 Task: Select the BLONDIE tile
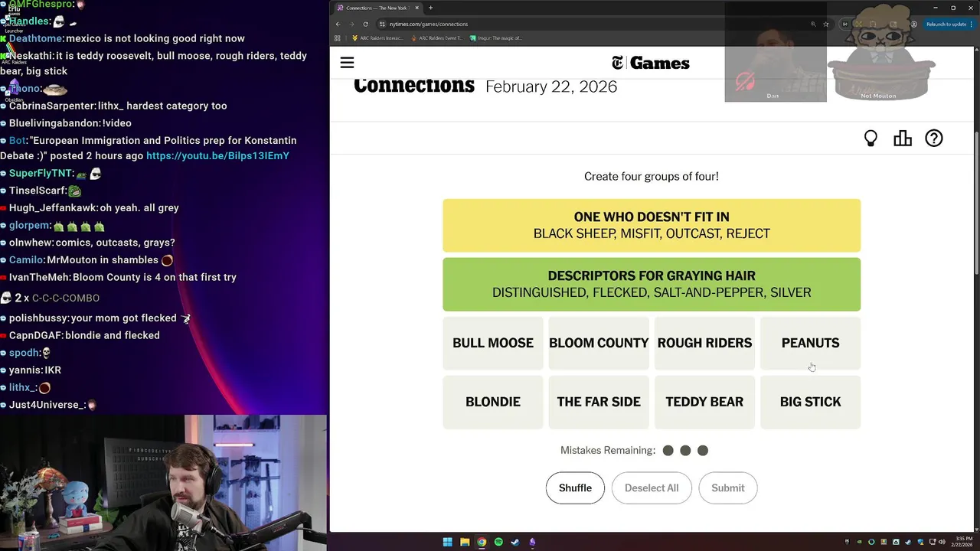[493, 402]
